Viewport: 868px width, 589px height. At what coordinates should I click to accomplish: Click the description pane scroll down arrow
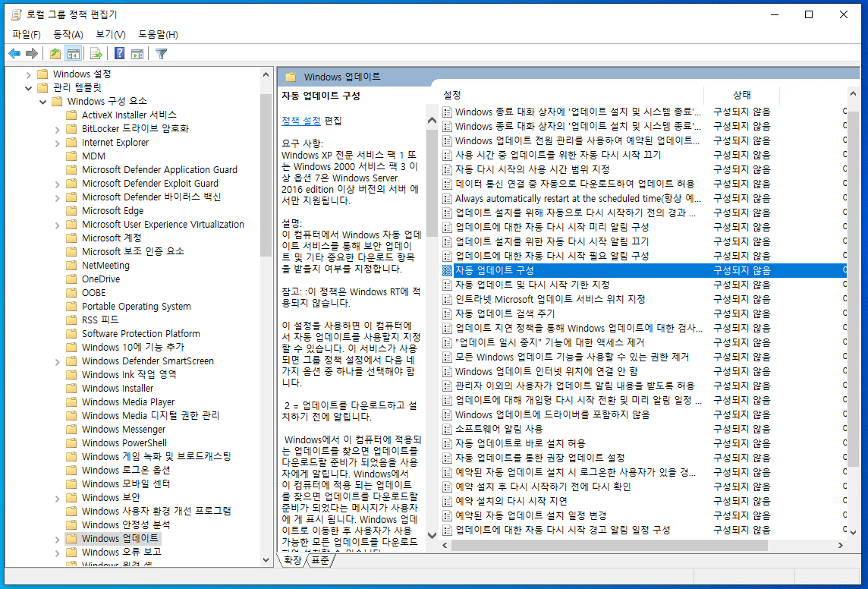coord(432,535)
